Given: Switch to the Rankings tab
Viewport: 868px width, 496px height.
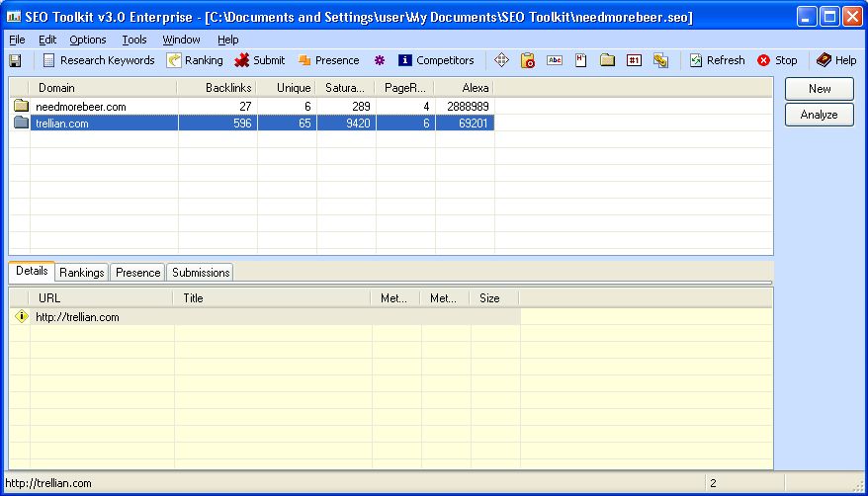Looking at the screenshot, I should 81,273.
